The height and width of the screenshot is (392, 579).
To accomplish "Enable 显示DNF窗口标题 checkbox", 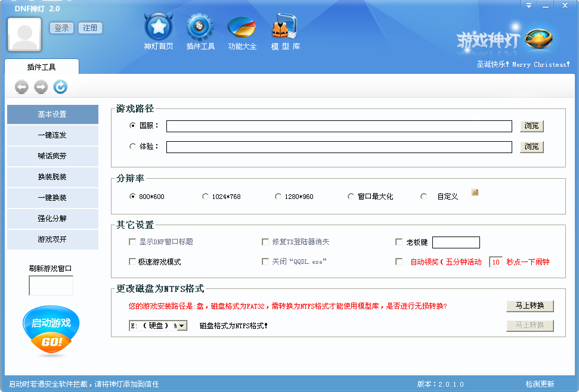I will tap(132, 242).
